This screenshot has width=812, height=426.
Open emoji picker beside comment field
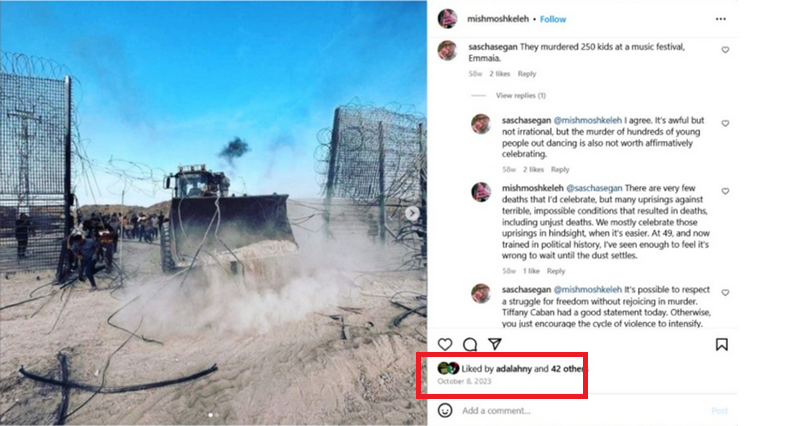point(444,410)
